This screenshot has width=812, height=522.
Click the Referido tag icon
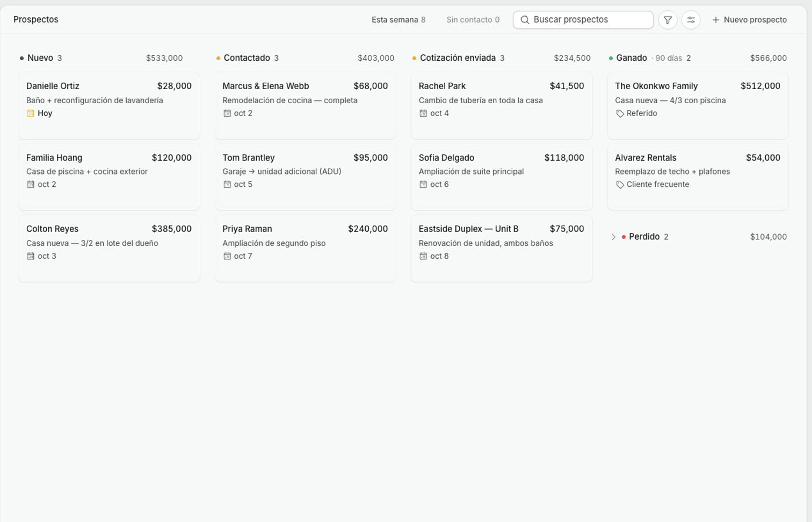point(620,114)
